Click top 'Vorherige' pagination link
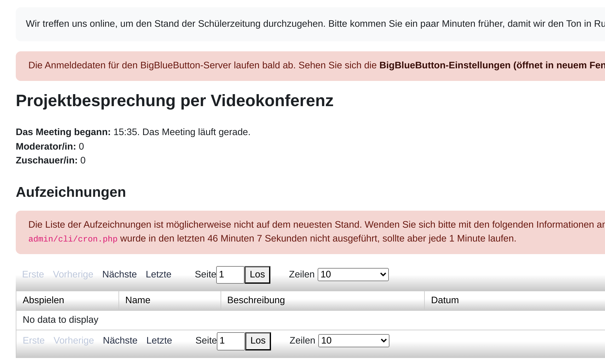The image size is (605, 364). [x=73, y=274]
